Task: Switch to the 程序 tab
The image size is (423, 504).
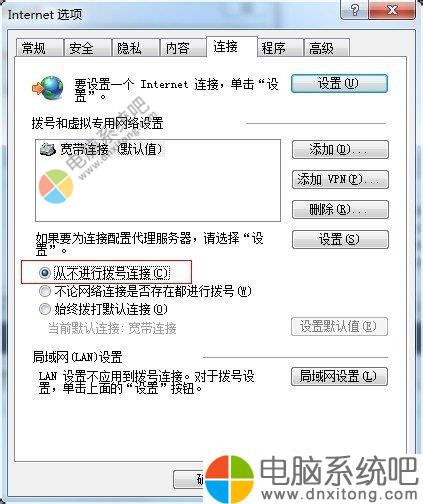Action: (x=280, y=48)
